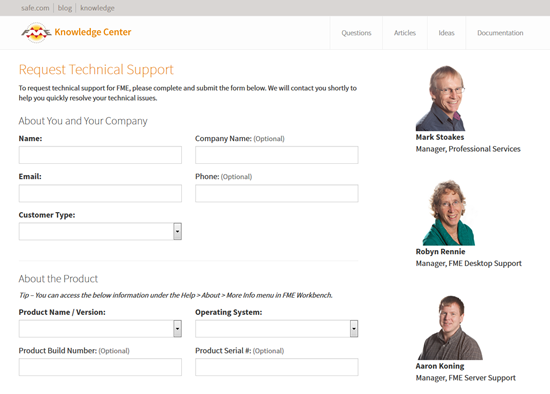Click the FME logo icon
The width and height of the screenshot is (550, 394).
coord(36,33)
